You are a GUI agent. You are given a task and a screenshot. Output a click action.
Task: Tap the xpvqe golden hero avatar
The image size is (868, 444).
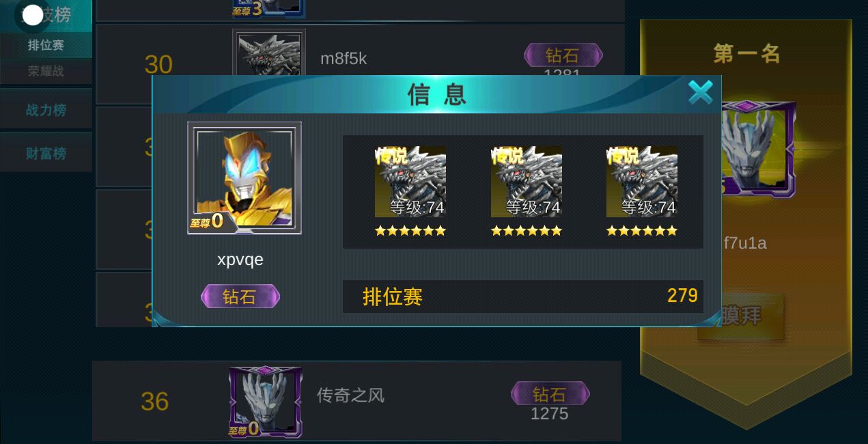coord(244,178)
